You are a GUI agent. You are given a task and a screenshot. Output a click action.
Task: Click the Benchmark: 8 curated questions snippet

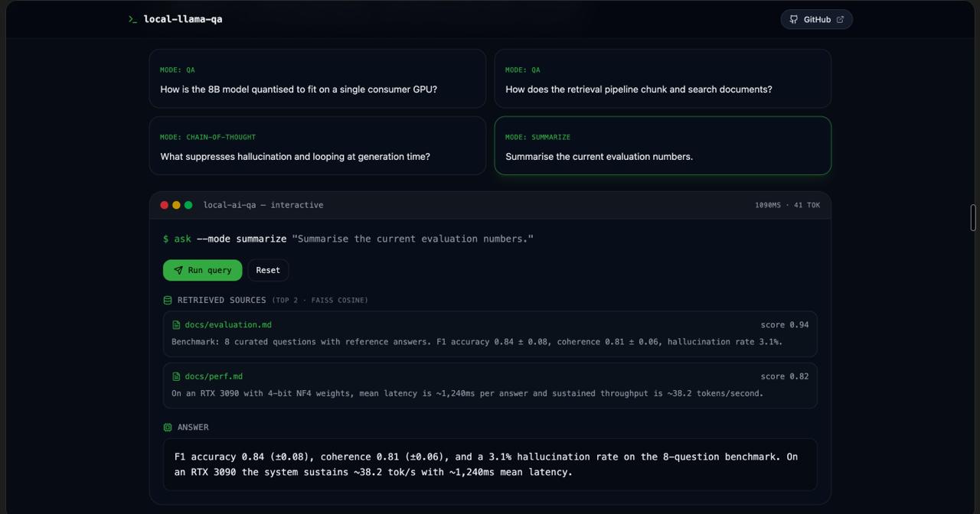coord(477,342)
